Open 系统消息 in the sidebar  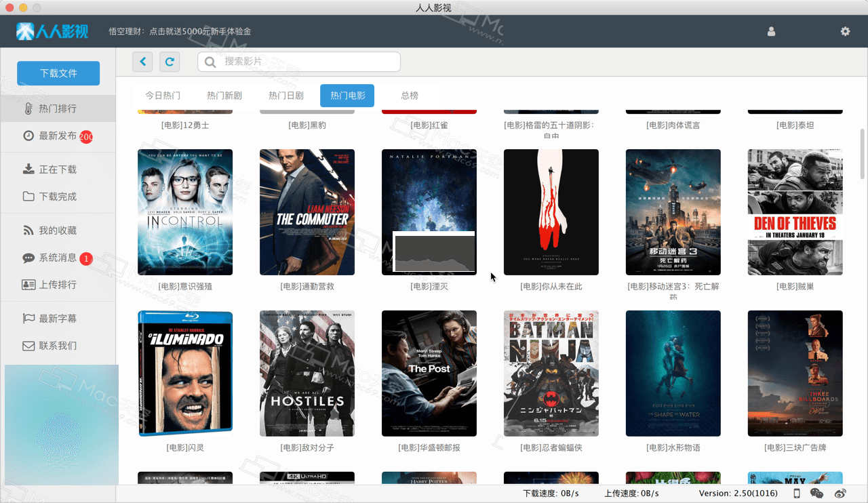tap(58, 258)
